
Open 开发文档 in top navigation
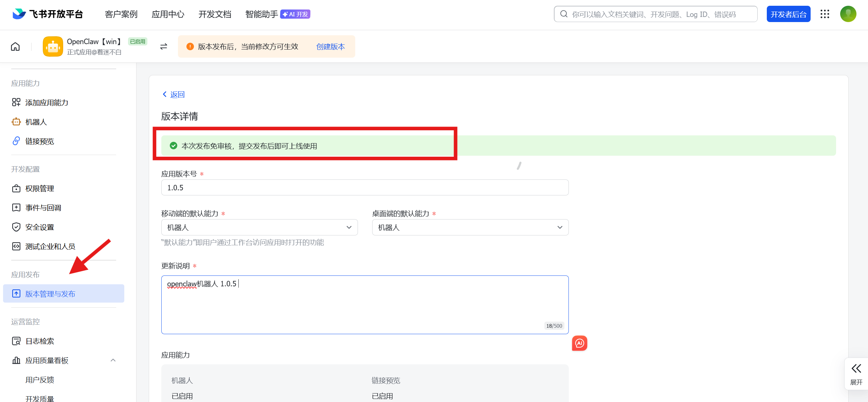(x=215, y=14)
